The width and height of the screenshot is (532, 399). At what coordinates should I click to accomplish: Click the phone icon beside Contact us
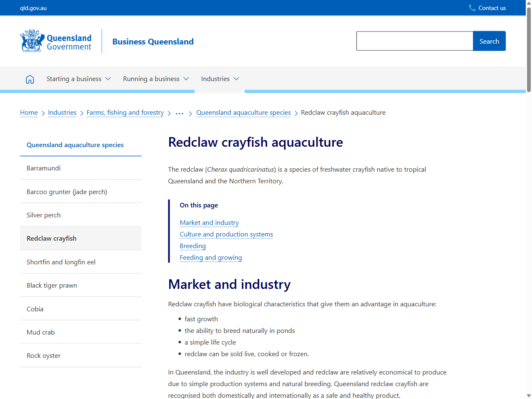pyautogui.click(x=471, y=7)
